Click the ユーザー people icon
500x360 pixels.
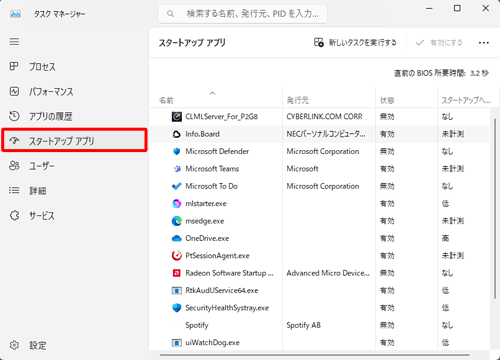14,165
